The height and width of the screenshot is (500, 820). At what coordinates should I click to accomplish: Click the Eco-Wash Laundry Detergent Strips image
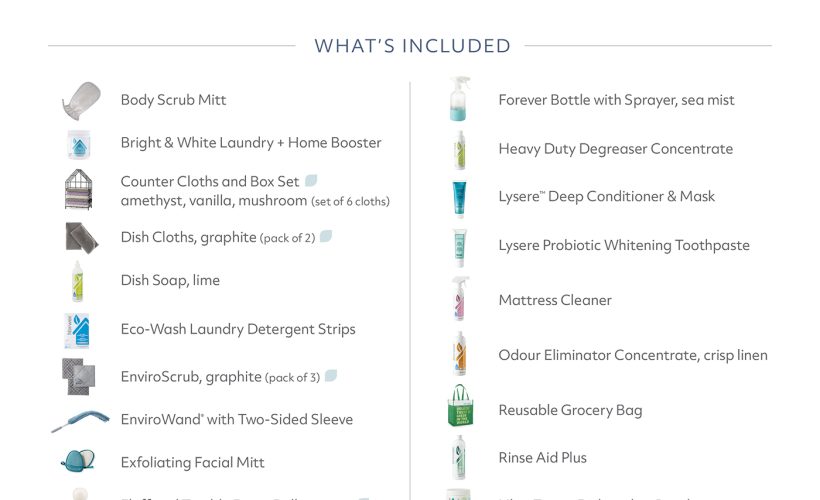tap(78, 329)
